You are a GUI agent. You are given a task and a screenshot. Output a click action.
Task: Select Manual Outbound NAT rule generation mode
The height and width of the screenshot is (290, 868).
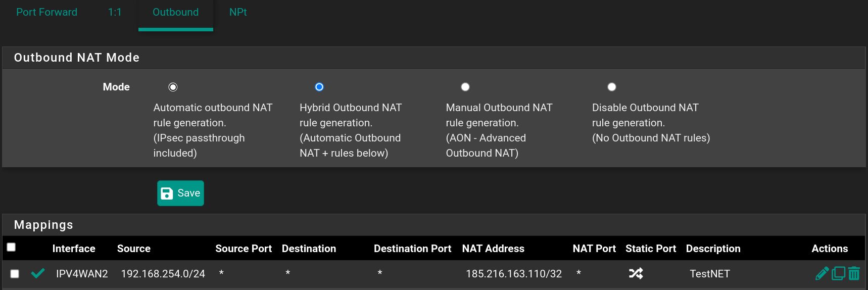tap(465, 87)
